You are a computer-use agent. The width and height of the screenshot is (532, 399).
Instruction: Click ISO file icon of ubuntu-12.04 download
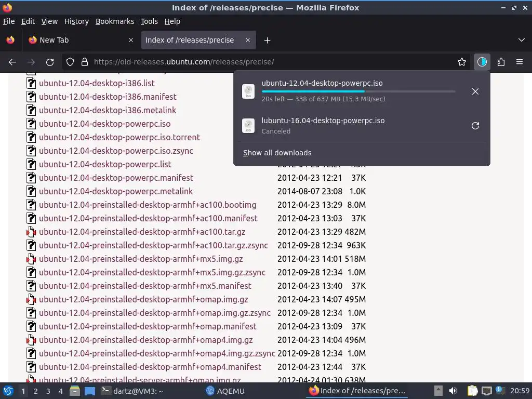[248, 91]
